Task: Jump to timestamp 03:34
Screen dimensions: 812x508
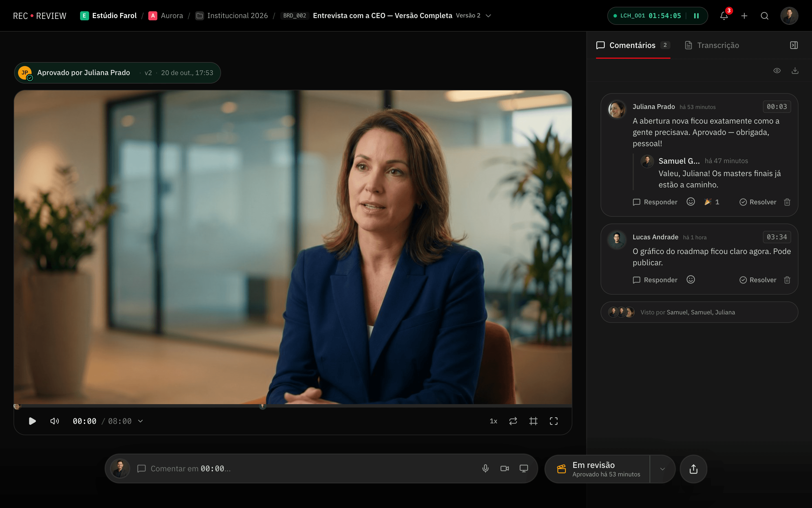Action: coord(776,237)
